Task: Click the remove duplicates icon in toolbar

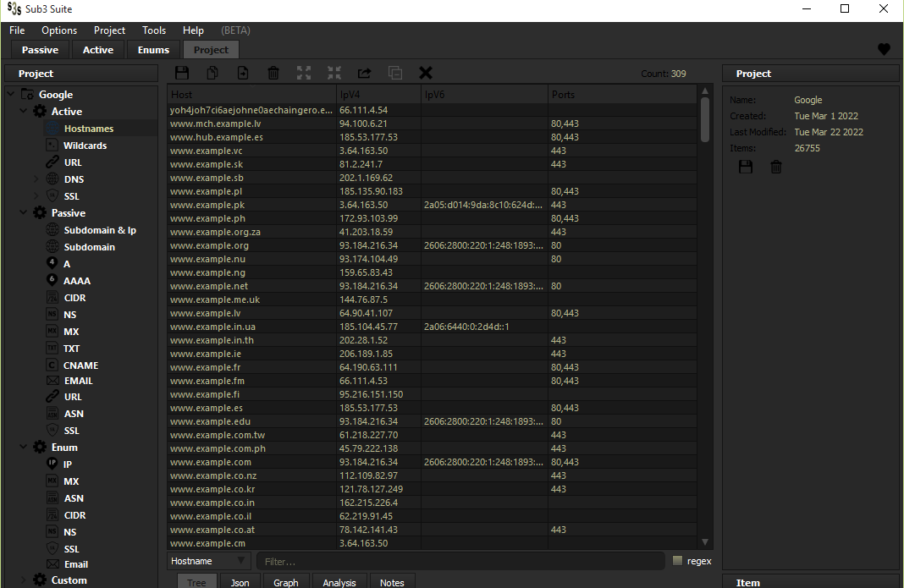Action: tap(395, 73)
